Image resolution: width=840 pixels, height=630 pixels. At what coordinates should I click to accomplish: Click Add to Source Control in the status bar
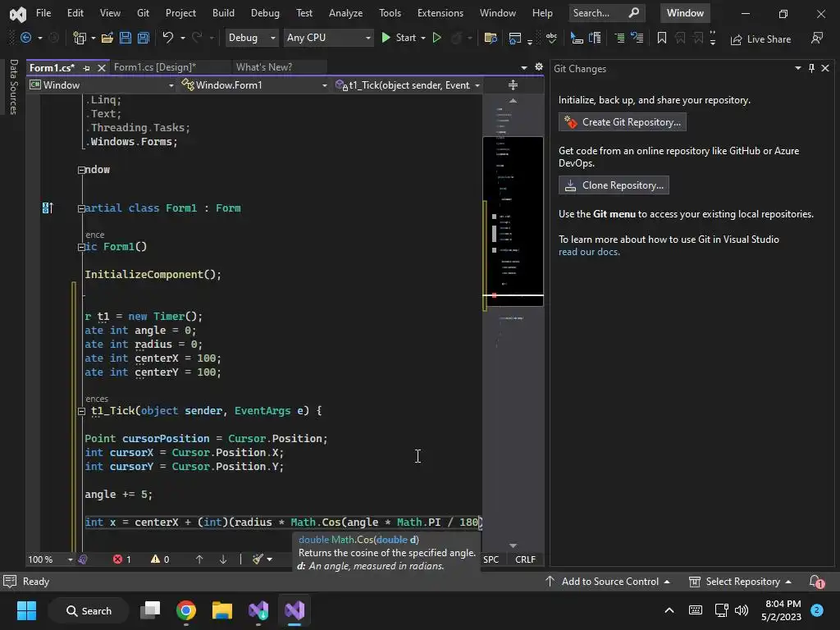coord(608,582)
